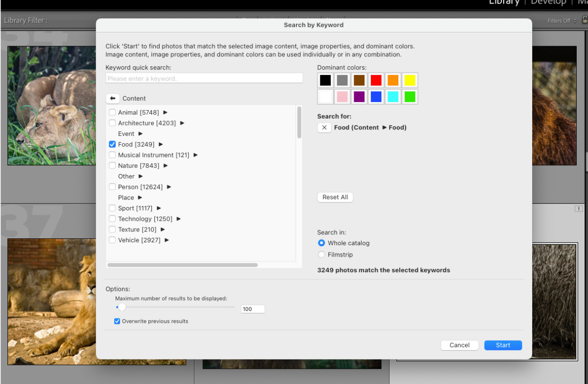Viewport: 588px width, 384px height.
Task: Click the exclamation badge on the grid thumbnail
Action: tap(579, 209)
